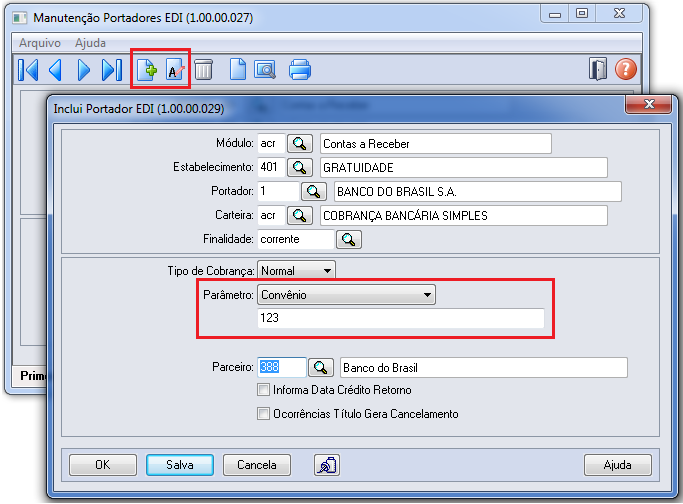
Task: Click the blank document copy icon
Action: coord(237,70)
